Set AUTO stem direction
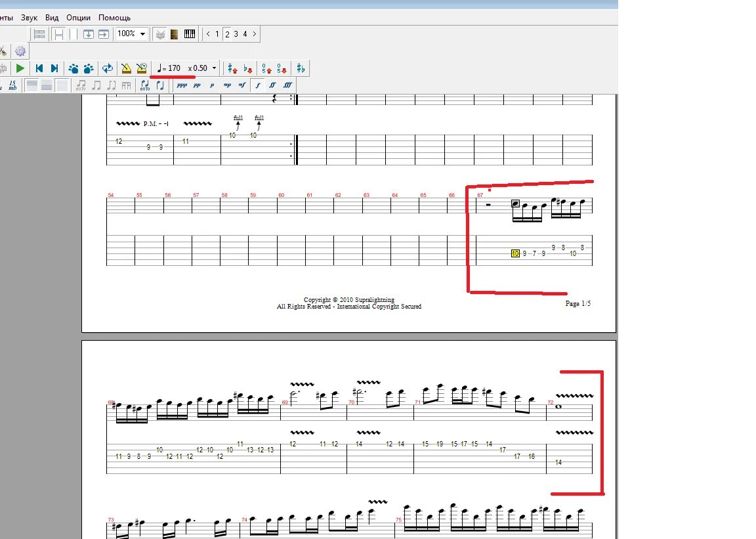The height and width of the screenshot is (539, 756). [145, 85]
